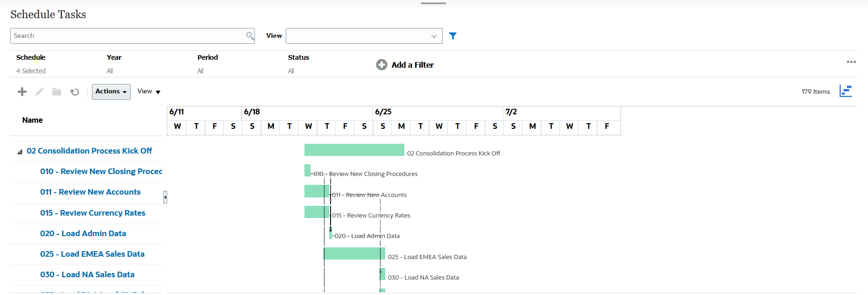Click the New task plus icon
The width and height of the screenshot is (868, 295).
22,92
